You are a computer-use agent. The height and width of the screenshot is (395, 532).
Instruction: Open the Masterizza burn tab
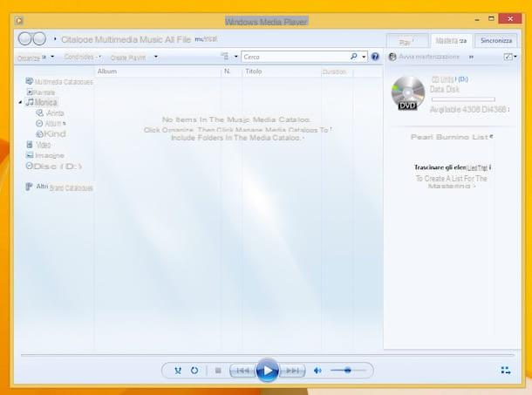451,41
